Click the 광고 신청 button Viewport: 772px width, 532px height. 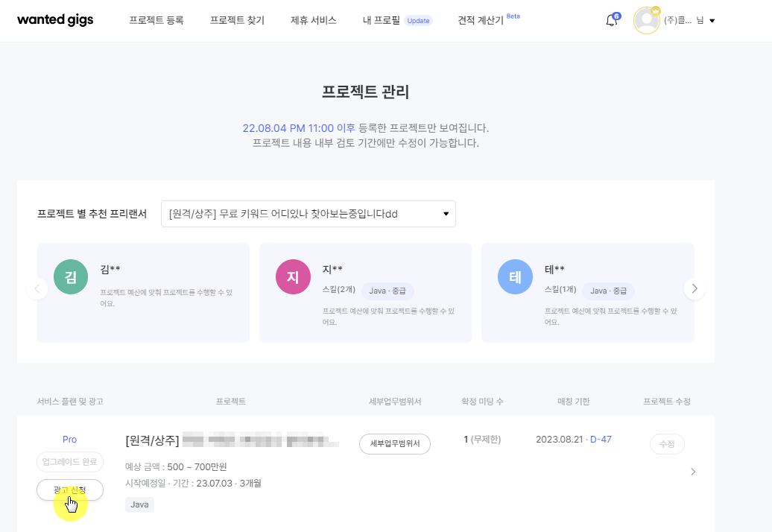point(70,490)
